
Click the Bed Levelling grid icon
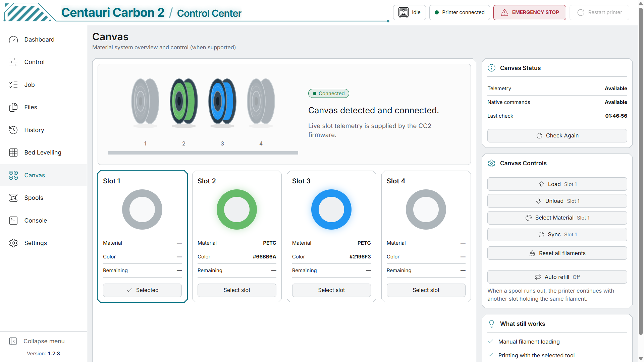pos(13,153)
